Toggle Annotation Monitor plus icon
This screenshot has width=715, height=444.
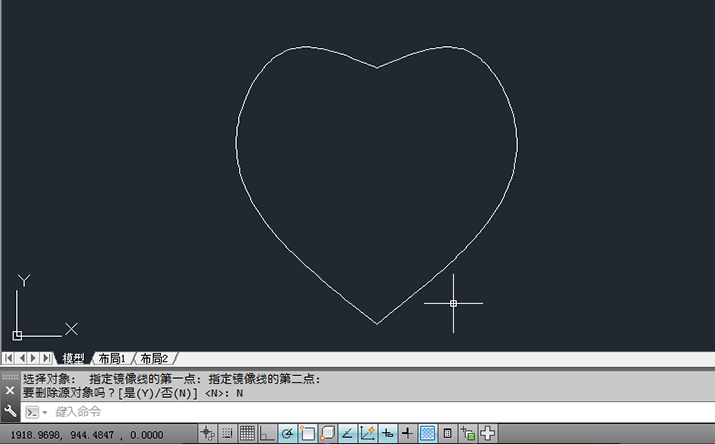488,433
